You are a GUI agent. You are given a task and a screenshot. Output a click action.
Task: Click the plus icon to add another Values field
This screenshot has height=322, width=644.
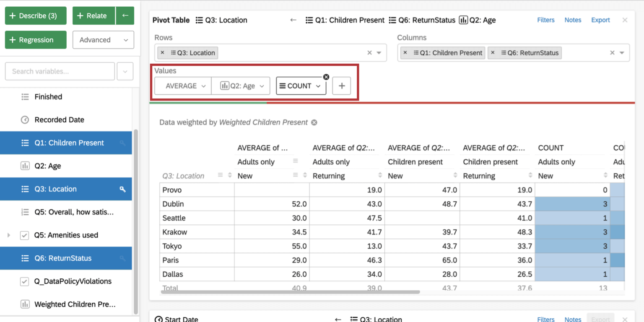[x=341, y=86]
